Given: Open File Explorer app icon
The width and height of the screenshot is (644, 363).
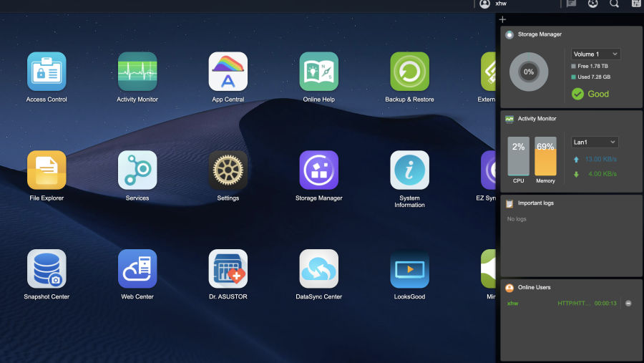Looking at the screenshot, I should click(x=47, y=170).
